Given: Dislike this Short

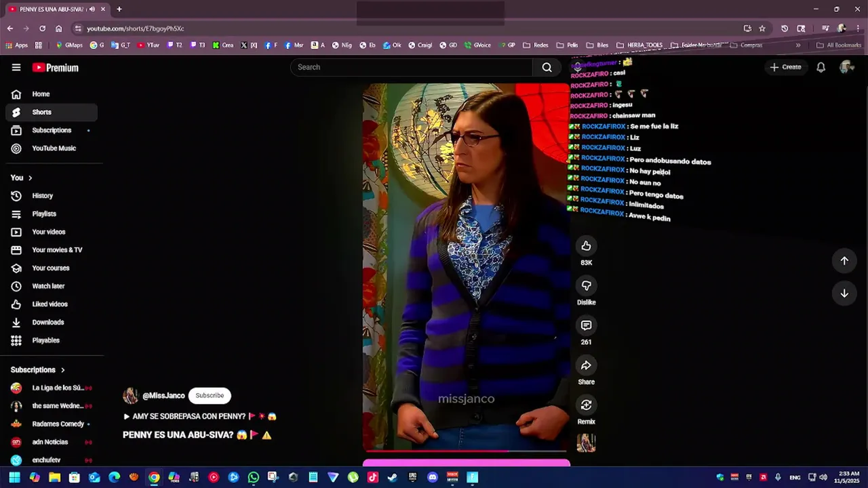Looking at the screenshot, I should pyautogui.click(x=587, y=286).
